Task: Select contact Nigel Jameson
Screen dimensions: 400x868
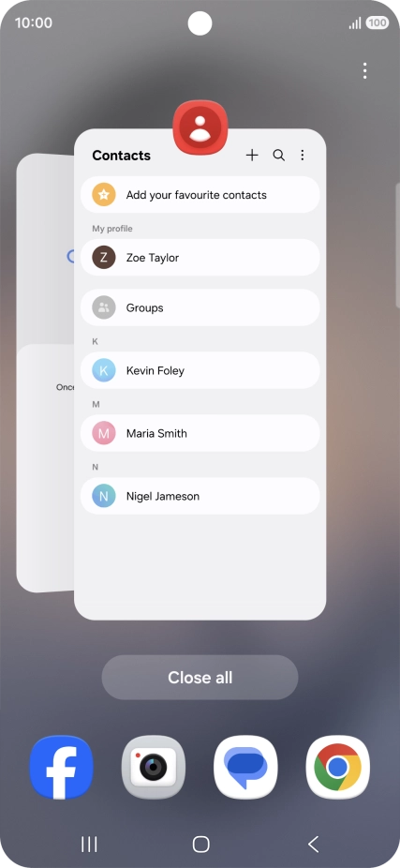Action: click(x=200, y=496)
